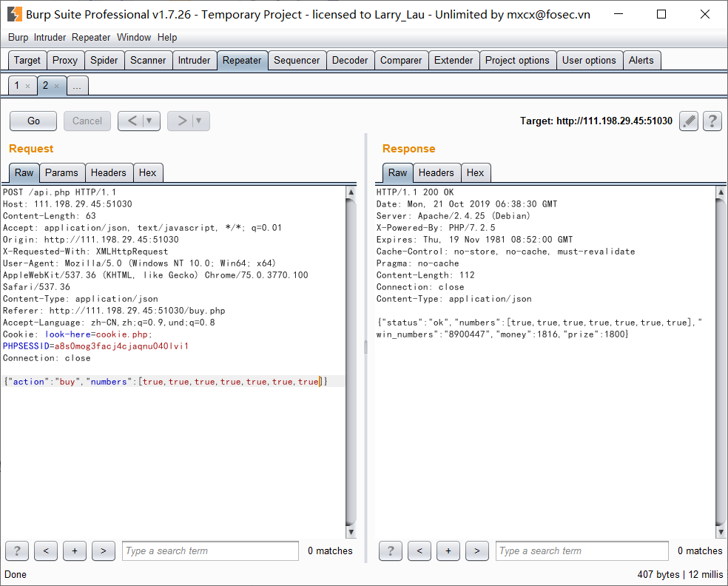
Task: Open the Help menu
Action: coord(167,38)
